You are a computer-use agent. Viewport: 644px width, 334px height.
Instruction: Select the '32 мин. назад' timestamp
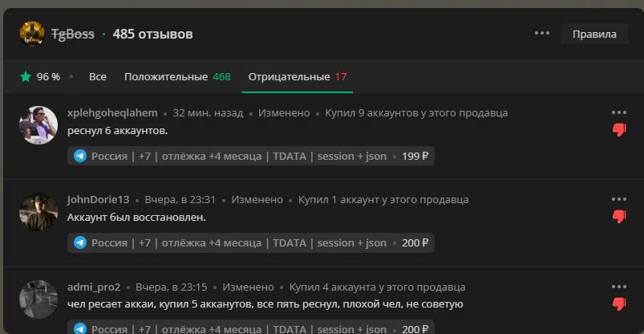pos(208,113)
